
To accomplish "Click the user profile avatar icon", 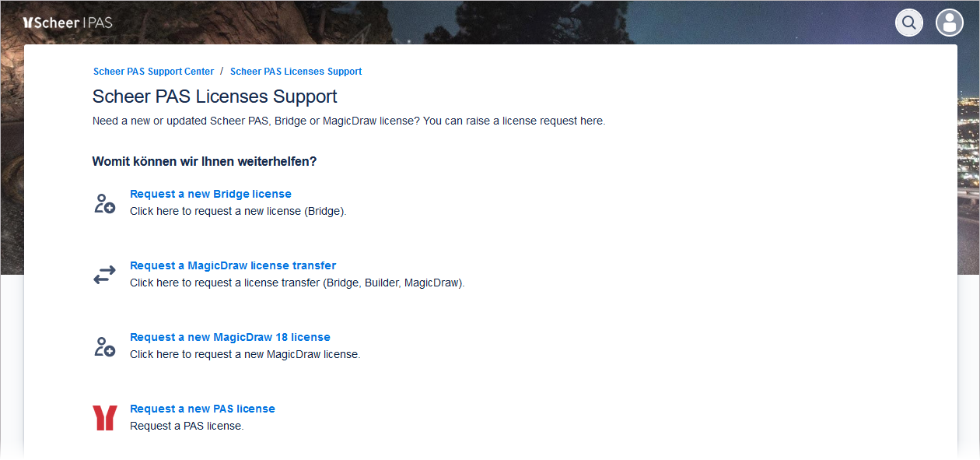I will click(x=949, y=23).
